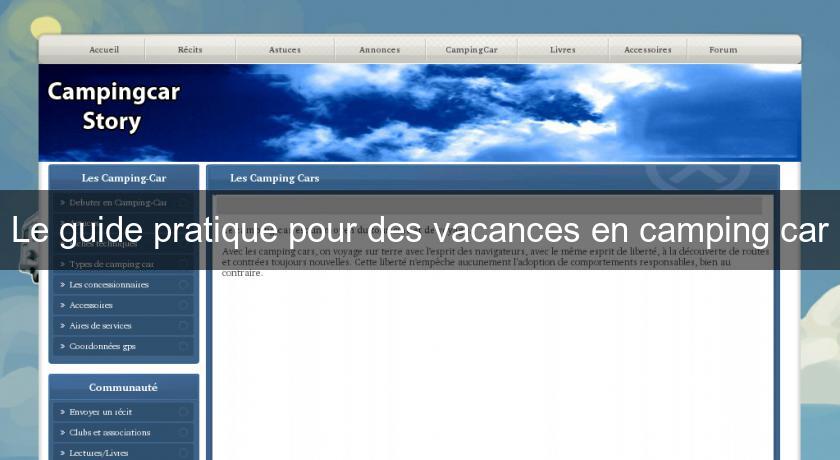Open Envoyer un récit link
Viewport: 840px width, 460px height.
[100, 412]
